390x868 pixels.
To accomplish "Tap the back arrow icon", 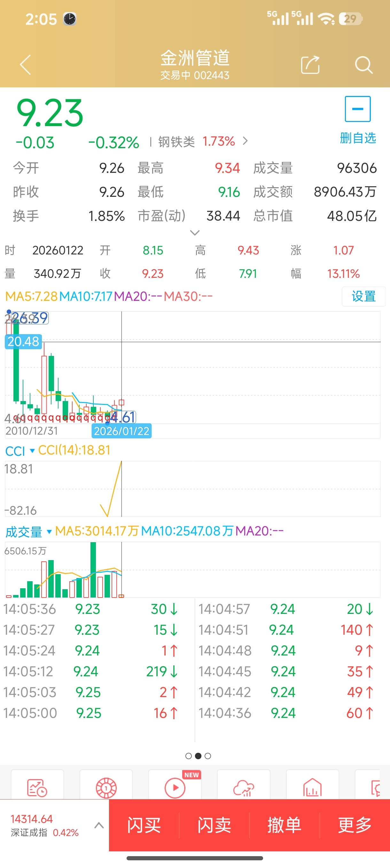I will tap(26, 64).
